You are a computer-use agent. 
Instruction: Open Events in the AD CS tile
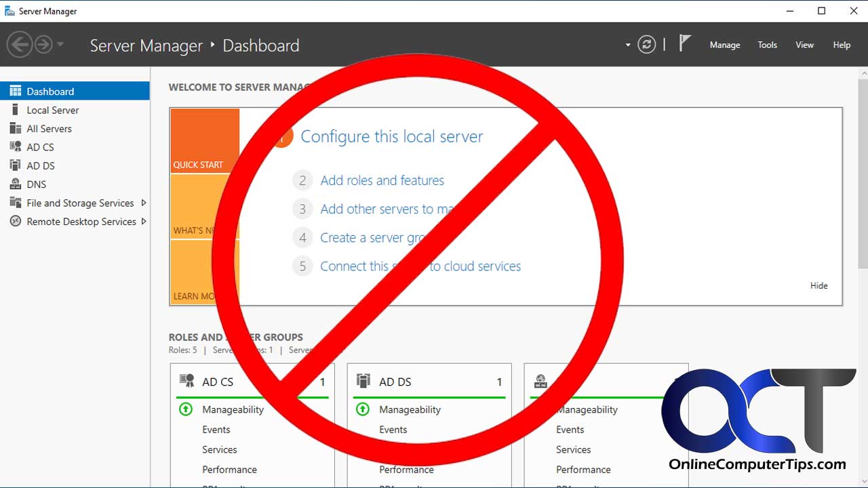tap(216, 429)
